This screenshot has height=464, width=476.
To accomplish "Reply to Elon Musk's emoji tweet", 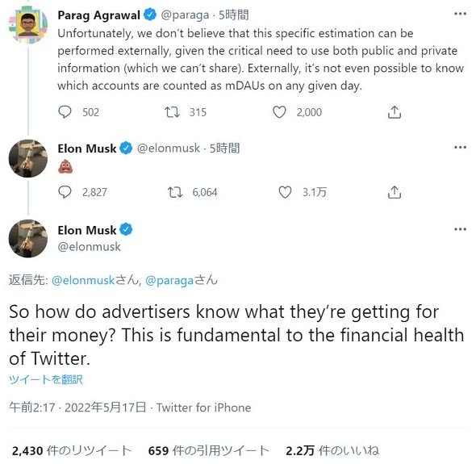I will coord(65,192).
